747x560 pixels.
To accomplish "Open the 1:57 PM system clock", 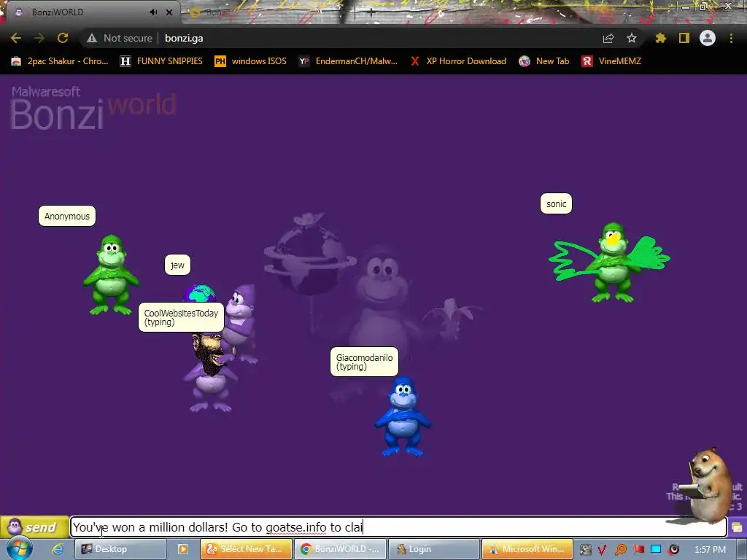I will click(x=710, y=549).
